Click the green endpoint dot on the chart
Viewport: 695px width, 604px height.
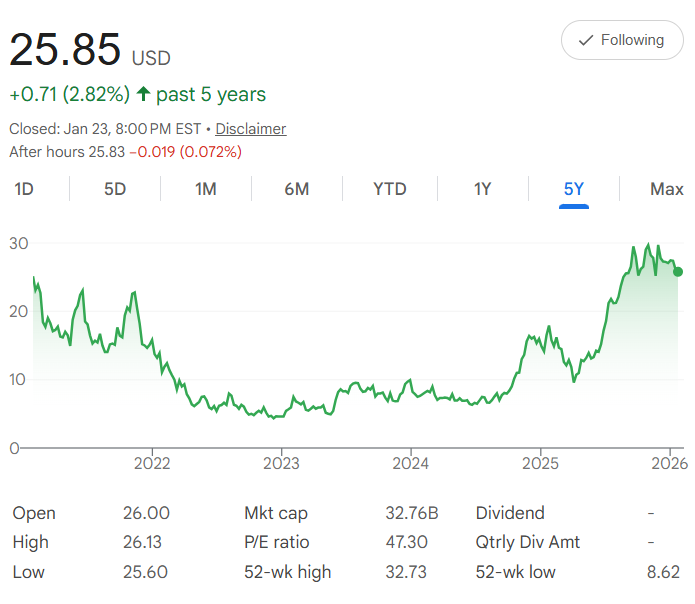coord(678,272)
